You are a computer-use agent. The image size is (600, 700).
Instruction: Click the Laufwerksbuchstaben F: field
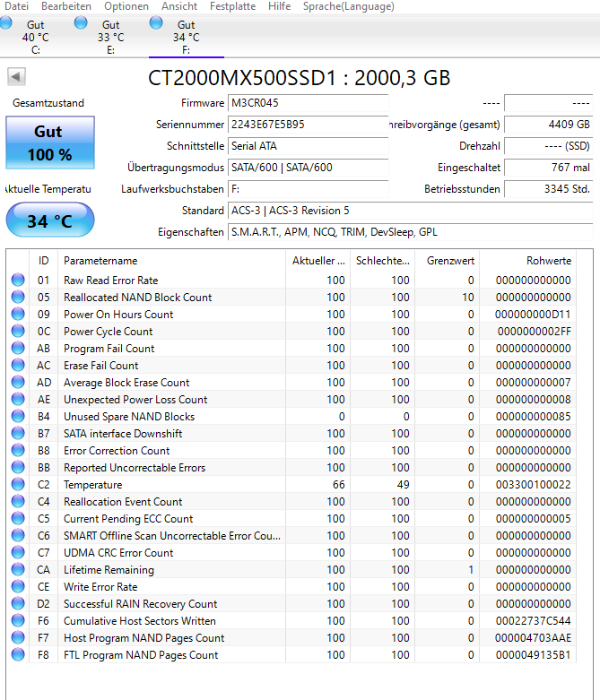pos(308,189)
